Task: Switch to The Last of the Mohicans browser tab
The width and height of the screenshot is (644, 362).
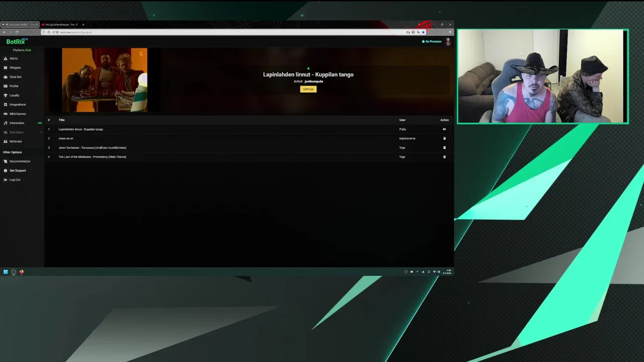Action: pyautogui.click(x=59, y=25)
